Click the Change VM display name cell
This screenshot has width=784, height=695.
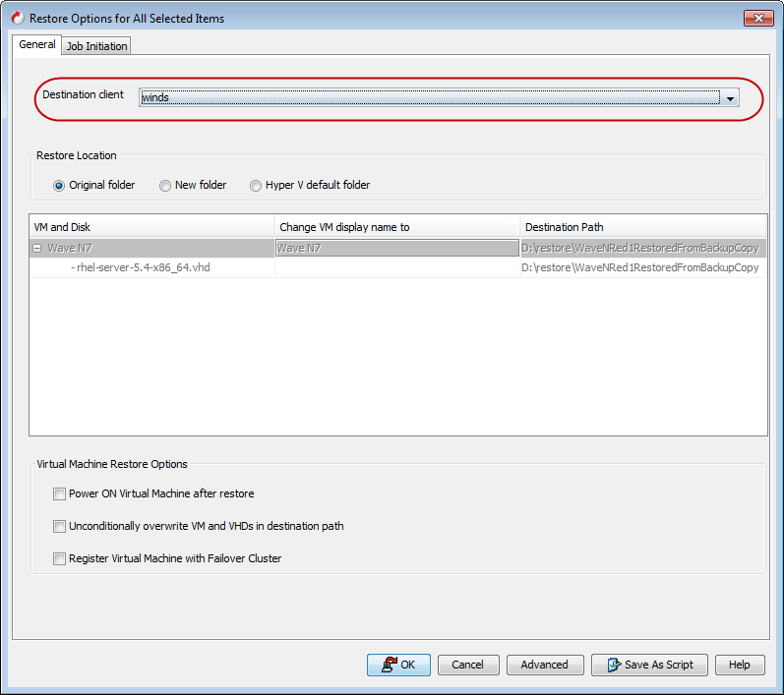(396, 249)
